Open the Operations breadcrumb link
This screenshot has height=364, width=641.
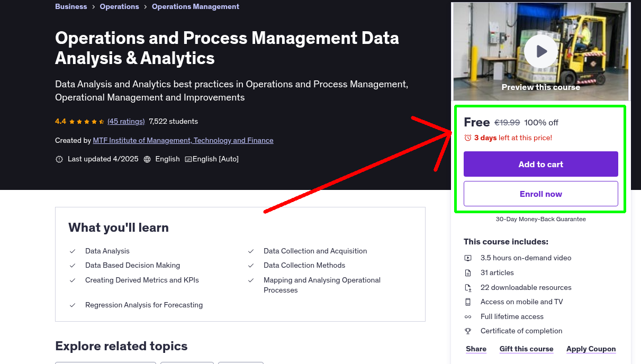(x=120, y=6)
